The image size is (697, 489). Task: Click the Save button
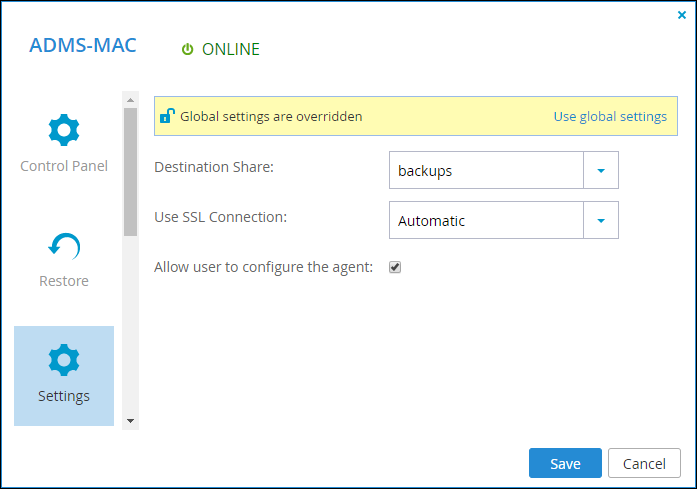click(x=565, y=463)
